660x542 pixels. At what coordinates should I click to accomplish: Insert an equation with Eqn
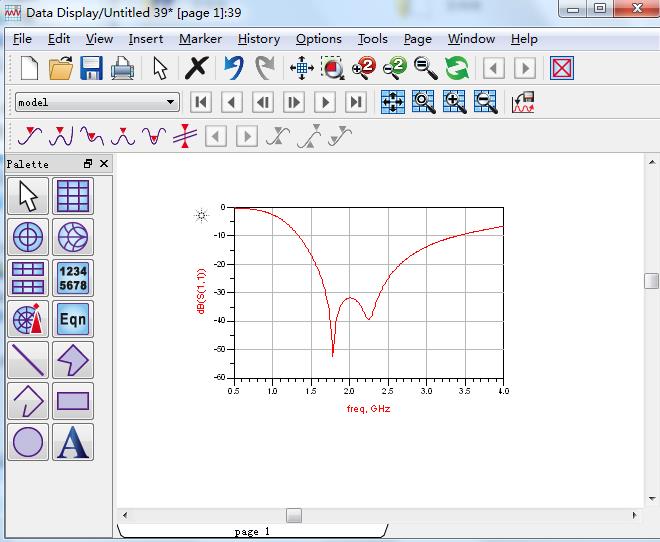point(73,319)
